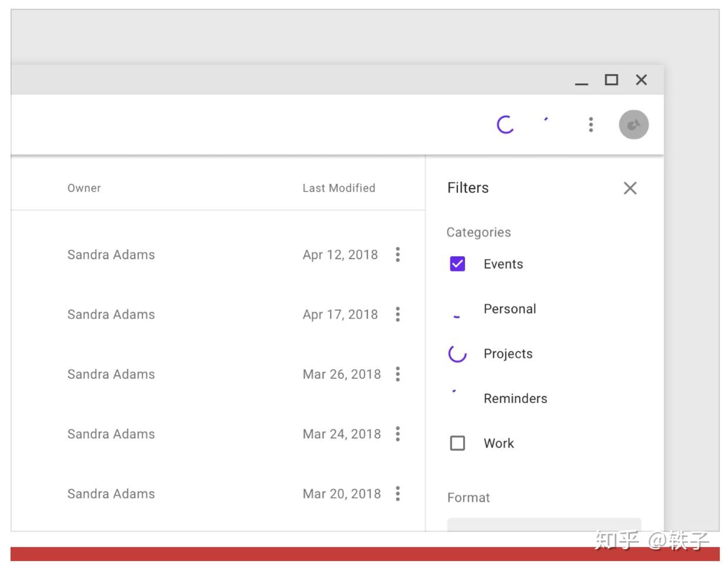728x571 pixels.
Task: Close the Filters panel
Action: [x=630, y=188]
